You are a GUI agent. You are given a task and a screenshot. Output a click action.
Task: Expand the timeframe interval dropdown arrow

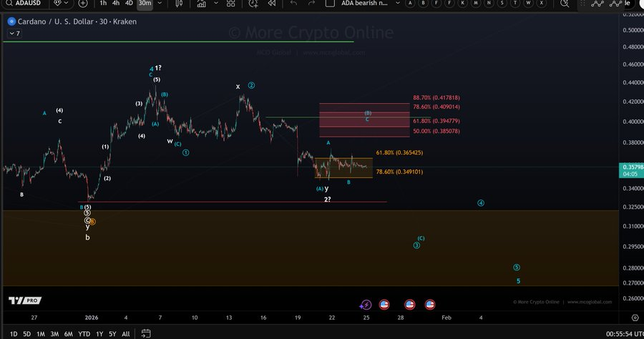pos(160,4)
